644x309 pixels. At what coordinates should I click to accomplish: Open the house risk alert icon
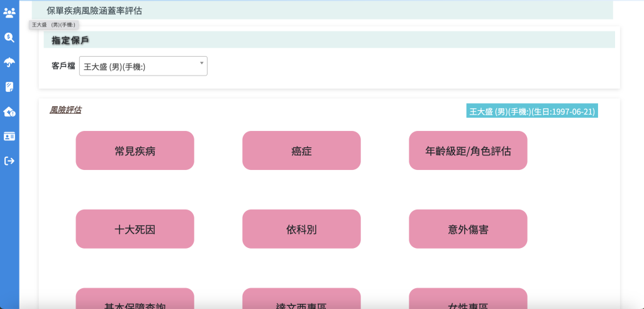click(9, 111)
